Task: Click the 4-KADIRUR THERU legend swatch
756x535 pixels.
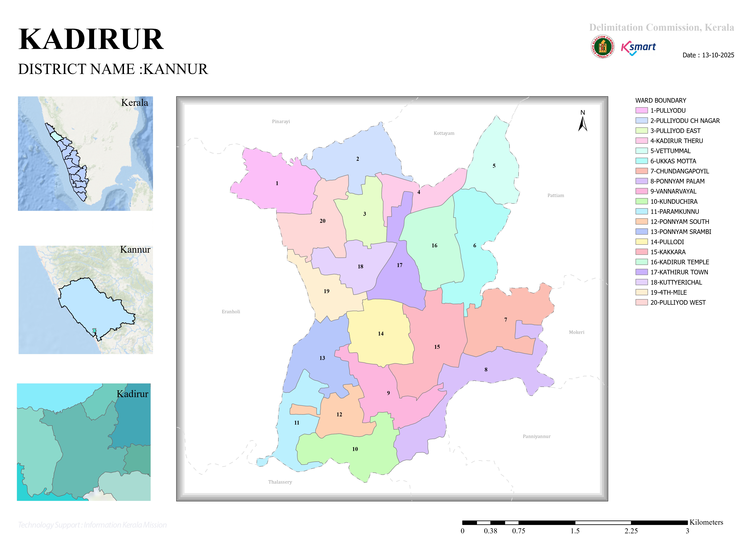Action: tap(641, 141)
